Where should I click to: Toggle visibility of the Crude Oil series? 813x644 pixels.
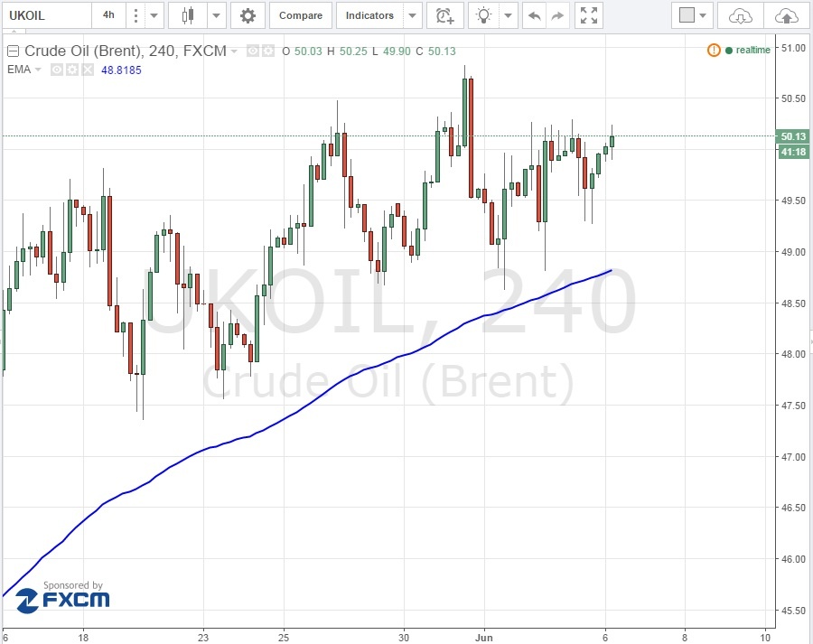click(x=253, y=51)
